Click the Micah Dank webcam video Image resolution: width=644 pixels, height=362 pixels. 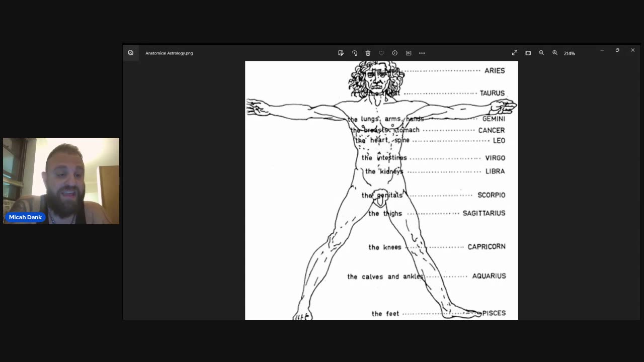61,181
